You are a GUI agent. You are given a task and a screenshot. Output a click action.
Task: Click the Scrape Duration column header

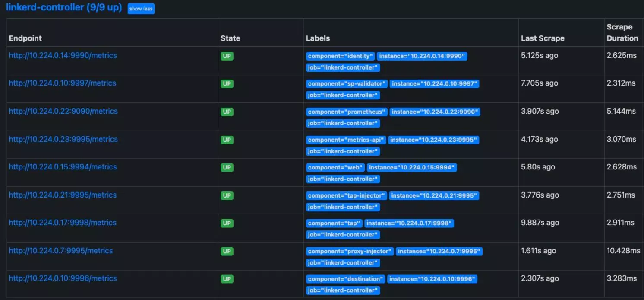(622, 32)
